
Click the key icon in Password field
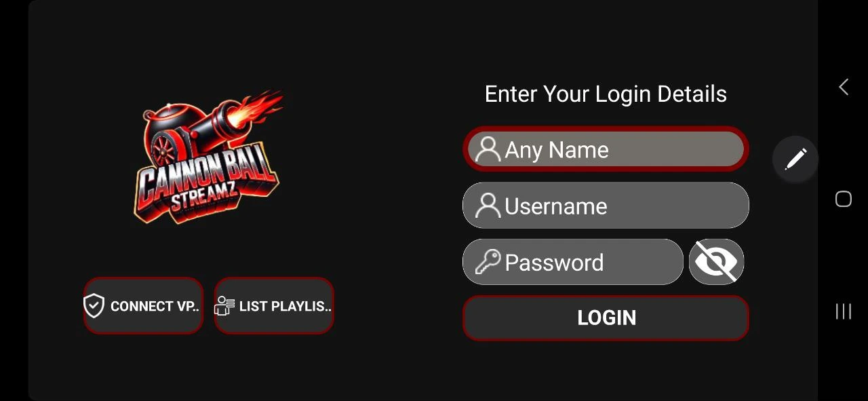pyautogui.click(x=488, y=262)
